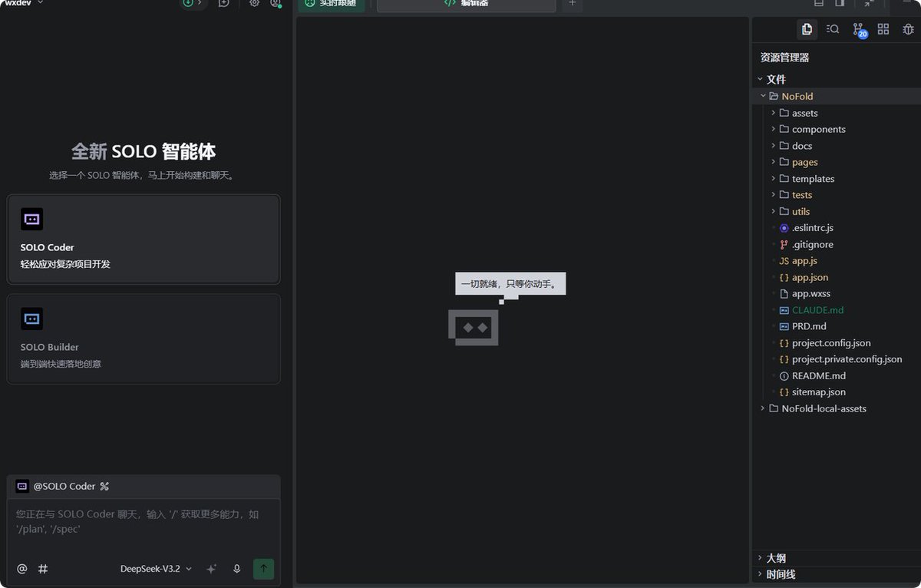Select the SOLO Builder agent card
Viewport: 921px width, 588px height.
[x=144, y=339]
